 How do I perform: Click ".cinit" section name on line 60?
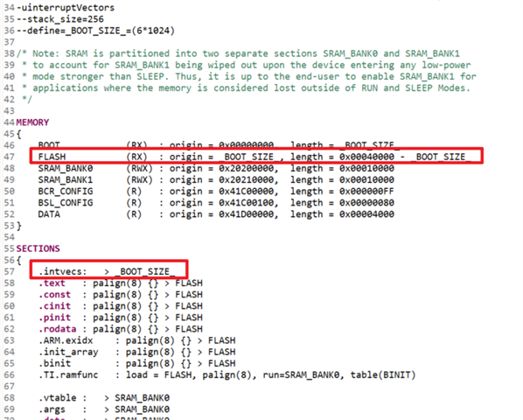point(54,306)
